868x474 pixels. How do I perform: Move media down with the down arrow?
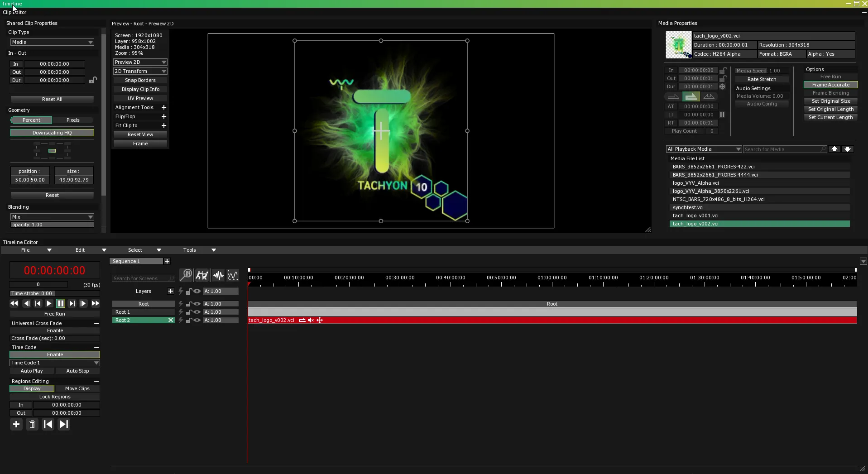pos(848,149)
